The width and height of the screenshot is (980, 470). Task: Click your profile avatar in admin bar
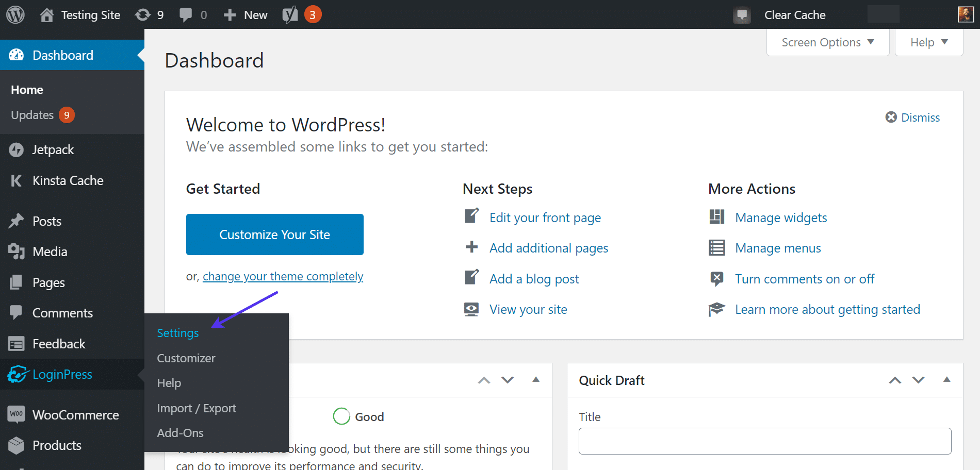[967, 14]
